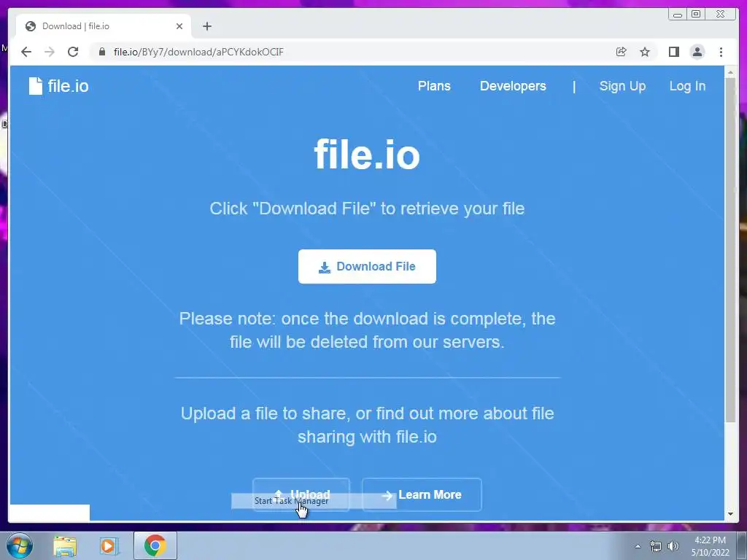Show hidden system tray icons
747x560 pixels.
[638, 546]
